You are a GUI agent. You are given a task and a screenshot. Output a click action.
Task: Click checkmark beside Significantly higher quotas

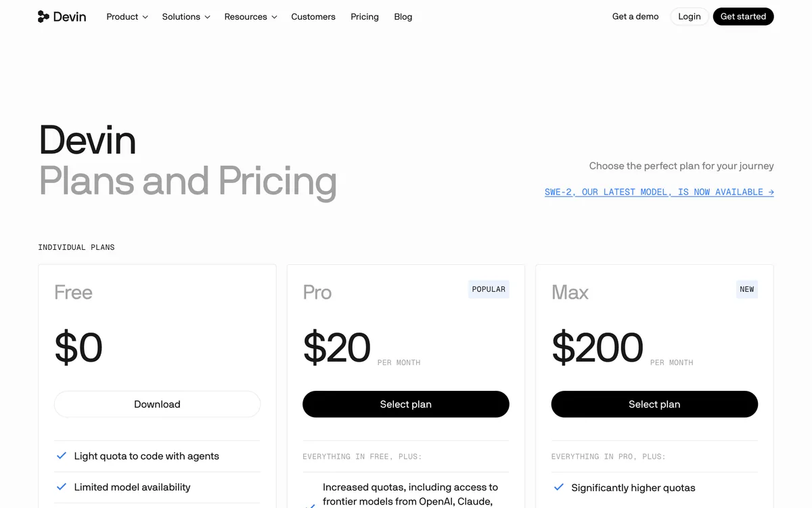click(x=559, y=488)
